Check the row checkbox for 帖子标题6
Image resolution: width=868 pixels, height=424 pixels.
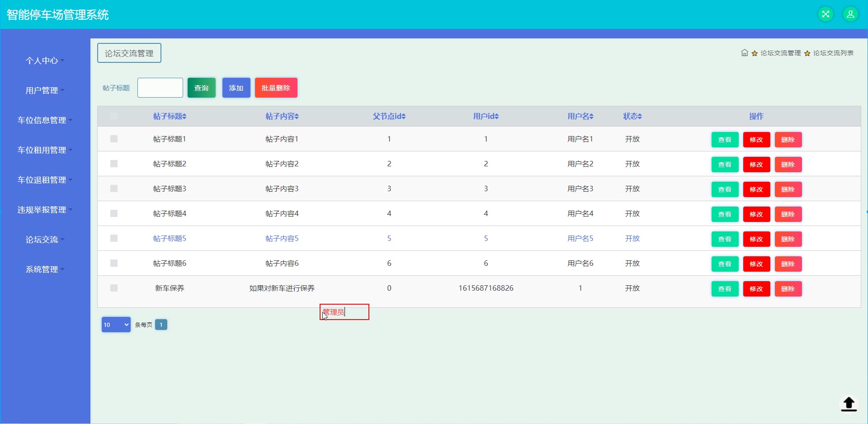click(x=114, y=263)
